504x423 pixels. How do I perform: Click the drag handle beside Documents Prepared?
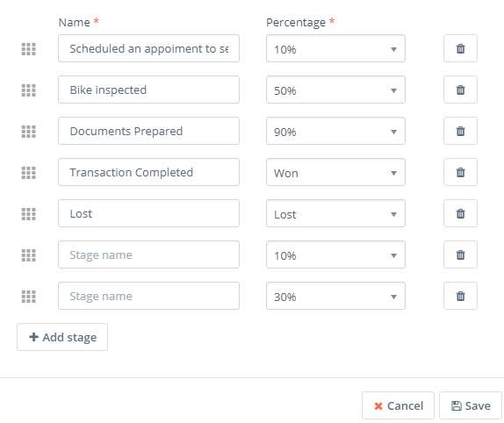[x=29, y=132]
